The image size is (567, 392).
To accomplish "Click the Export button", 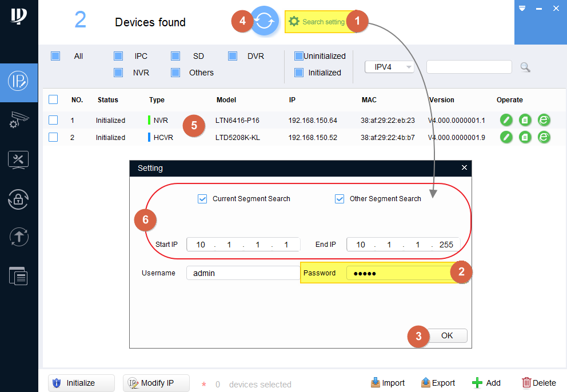I will (438, 383).
